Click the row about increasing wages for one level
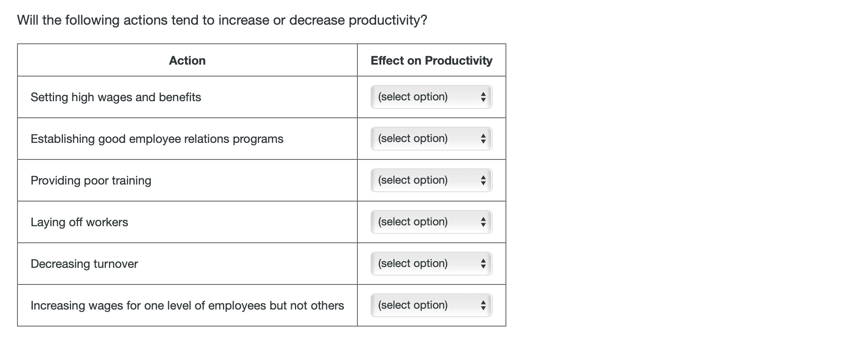This screenshot has height=358, width=868. point(187,305)
